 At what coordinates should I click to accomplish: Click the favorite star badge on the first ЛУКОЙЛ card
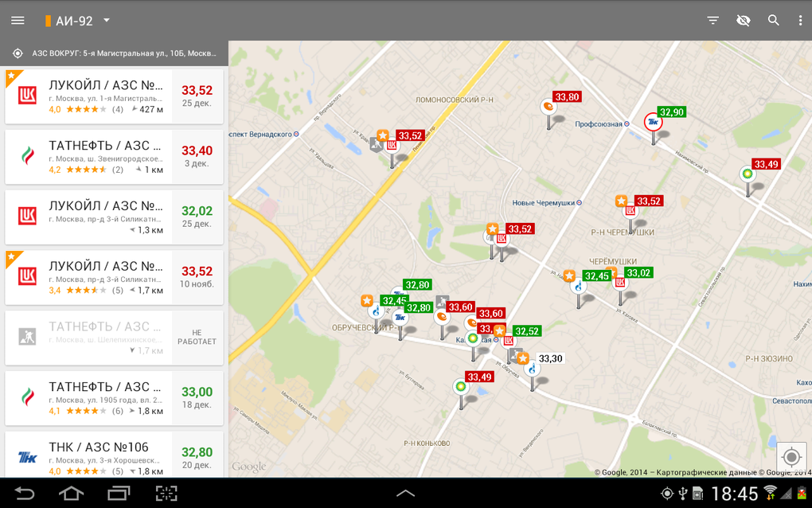point(13,76)
